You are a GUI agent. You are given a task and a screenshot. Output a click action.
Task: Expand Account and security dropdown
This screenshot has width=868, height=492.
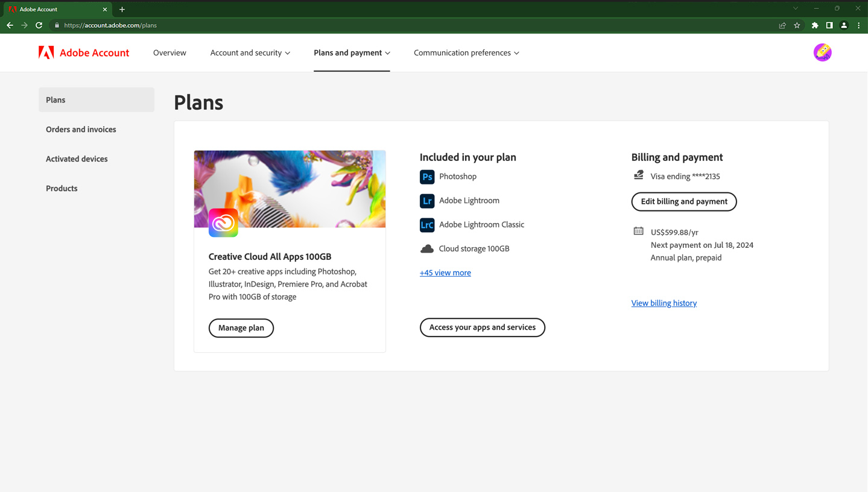pos(250,53)
